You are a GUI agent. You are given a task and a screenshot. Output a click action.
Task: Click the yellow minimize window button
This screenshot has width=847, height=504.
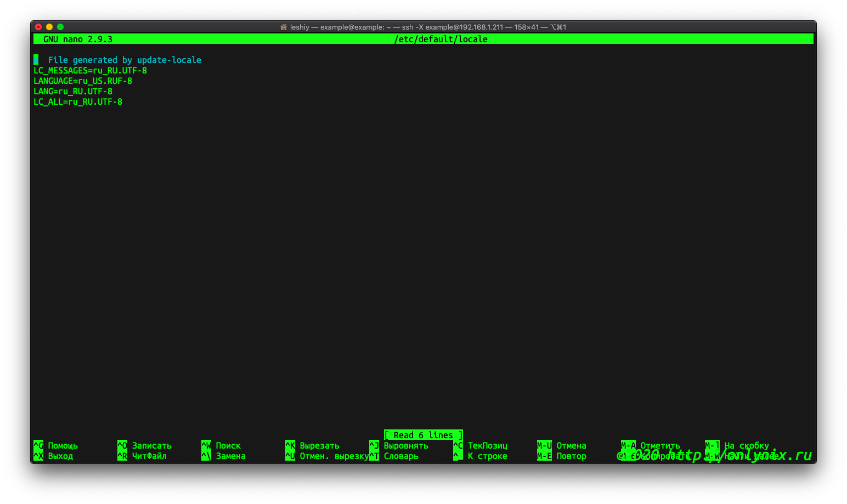(49, 27)
